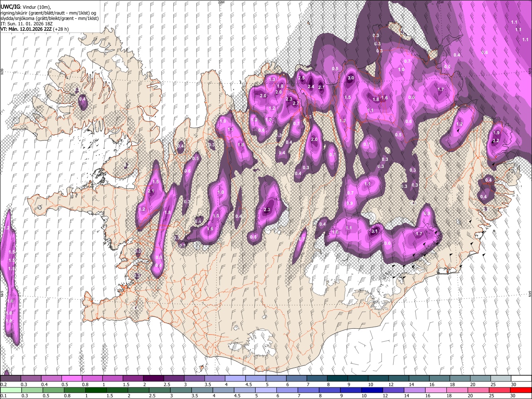This screenshot has width=532, height=399.
Task: Click the 3.1 precipitation value on the map
Action: point(374,232)
